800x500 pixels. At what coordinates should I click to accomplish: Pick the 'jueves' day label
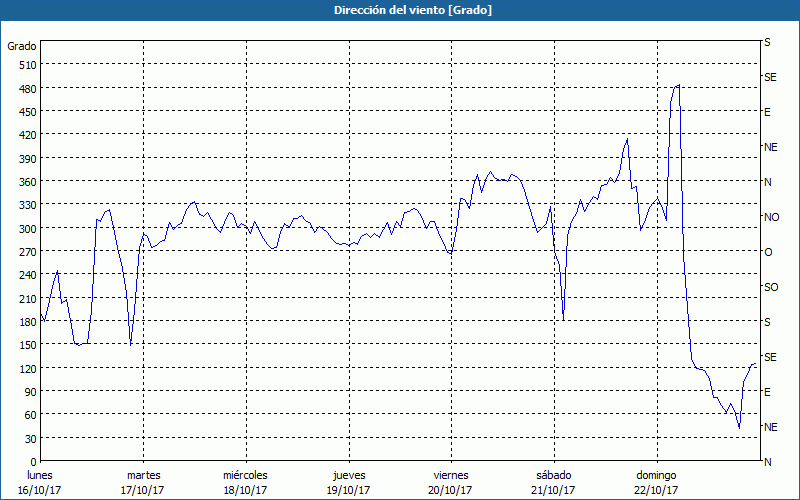point(347,475)
